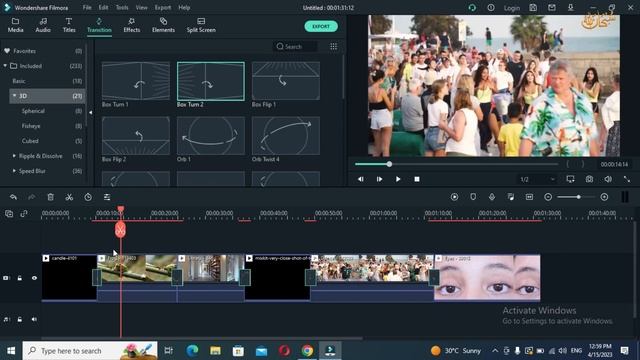Click the marker shield icon
This screenshot has height=360, width=640.
point(473,197)
